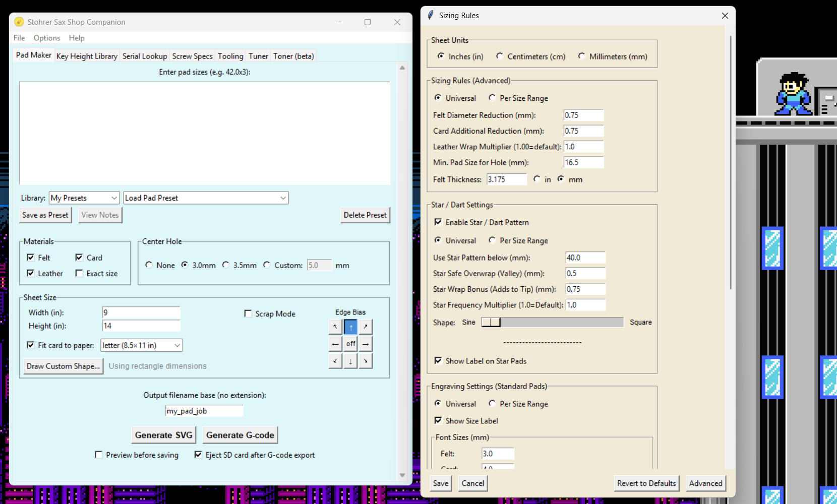Click the left arrow Edge Bias button
The image size is (837, 504).
pyautogui.click(x=335, y=344)
